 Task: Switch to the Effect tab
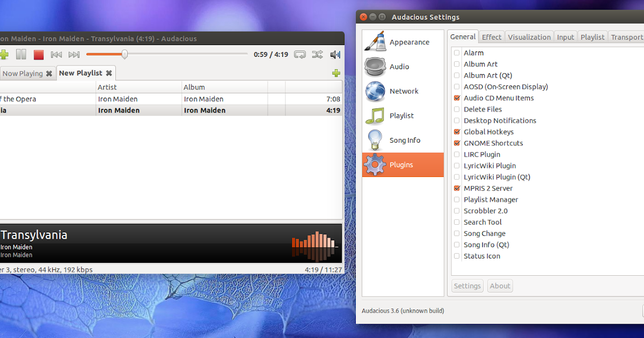[492, 36]
